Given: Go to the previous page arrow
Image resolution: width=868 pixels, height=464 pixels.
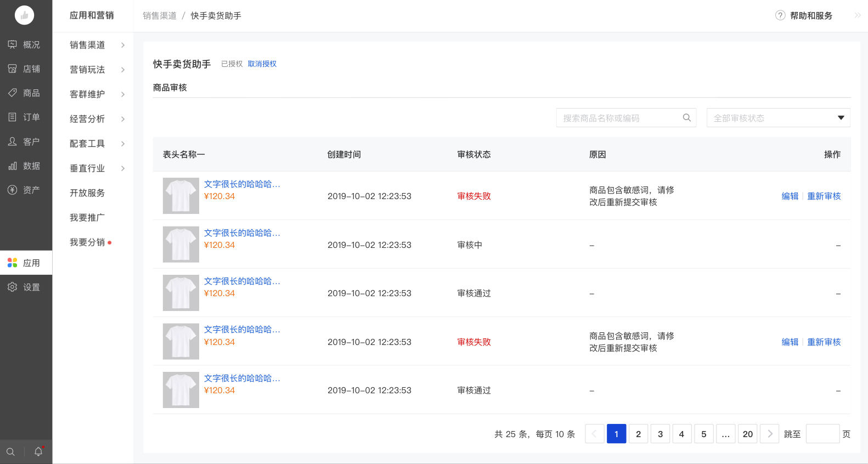Looking at the screenshot, I should (x=595, y=434).
